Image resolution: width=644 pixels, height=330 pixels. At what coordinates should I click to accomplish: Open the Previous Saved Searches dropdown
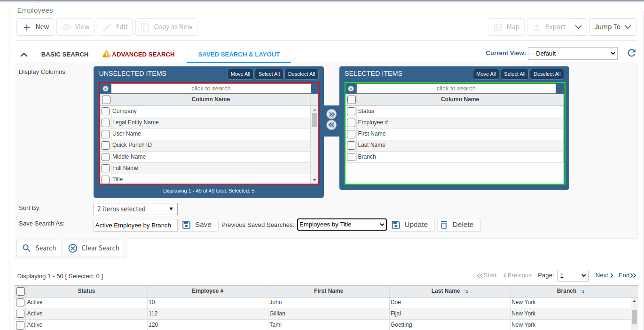342,225
